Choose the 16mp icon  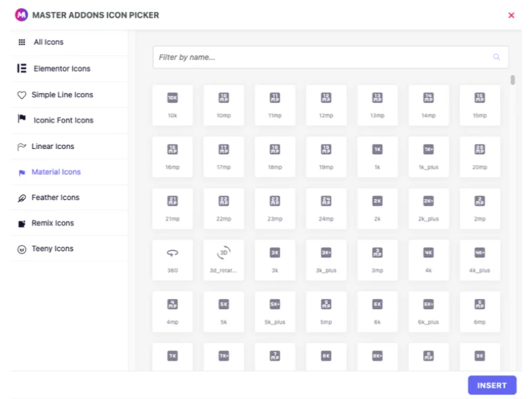coord(172,157)
